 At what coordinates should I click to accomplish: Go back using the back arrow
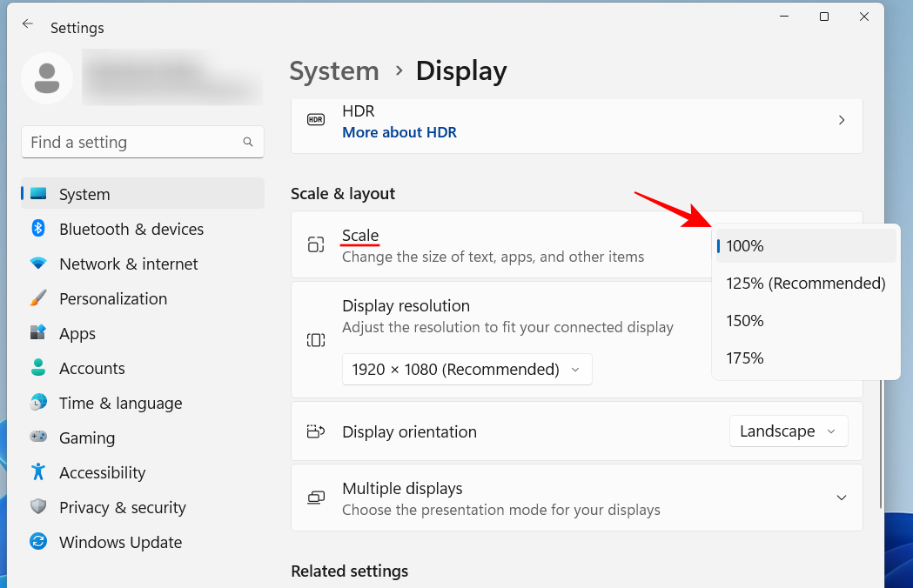click(x=27, y=25)
